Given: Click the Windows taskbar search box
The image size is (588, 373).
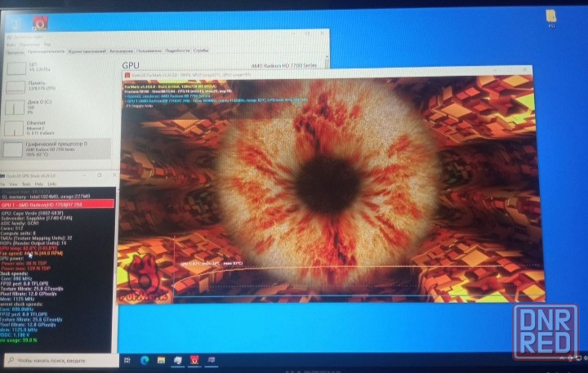Looking at the screenshot, I should point(61,361).
